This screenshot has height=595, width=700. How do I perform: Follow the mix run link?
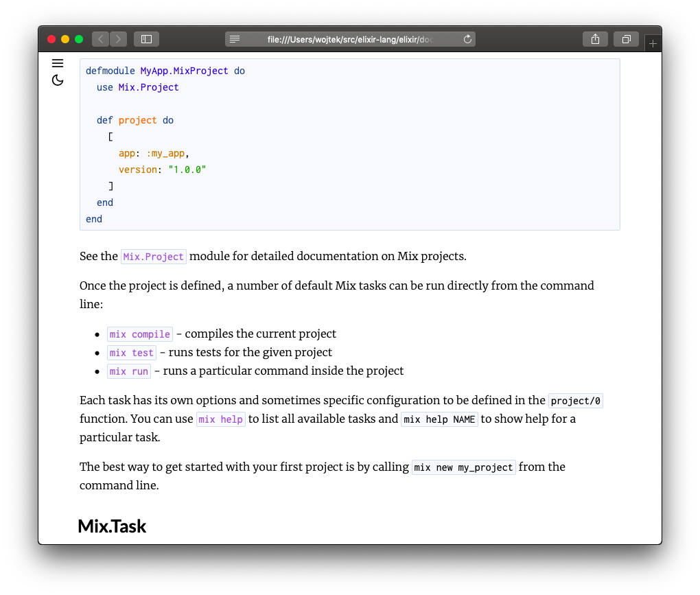(x=129, y=371)
